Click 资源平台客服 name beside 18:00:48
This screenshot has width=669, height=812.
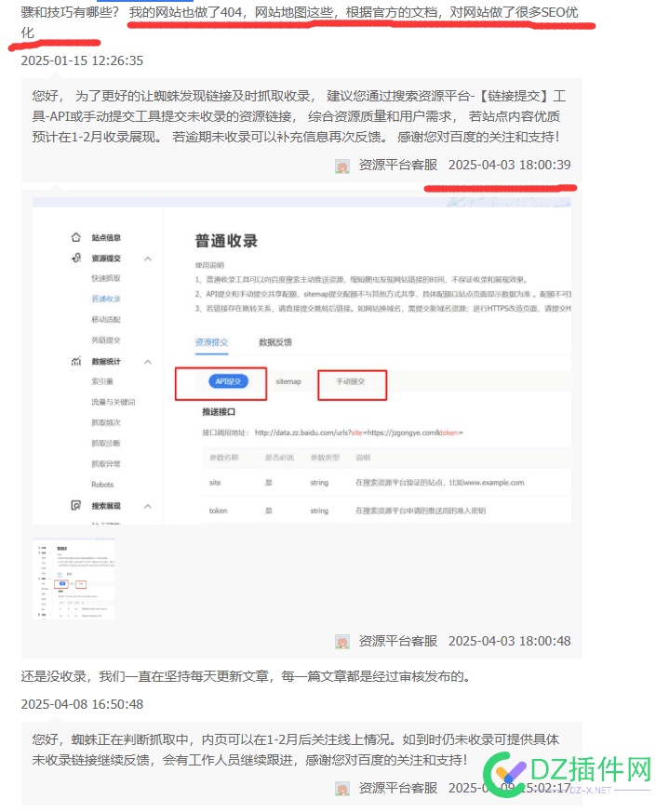(x=398, y=642)
